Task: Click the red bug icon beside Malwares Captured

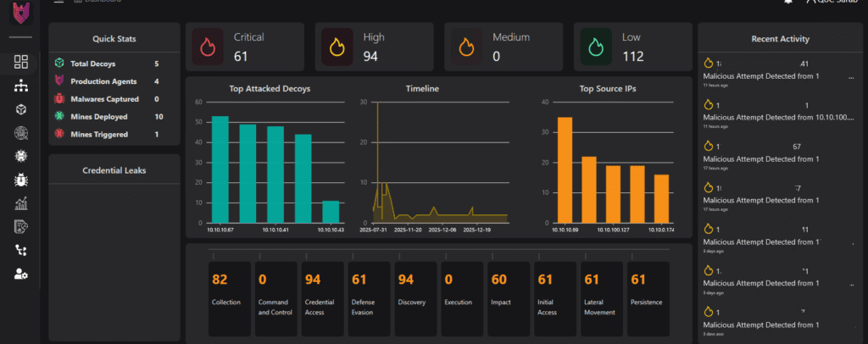Action: coord(58,99)
